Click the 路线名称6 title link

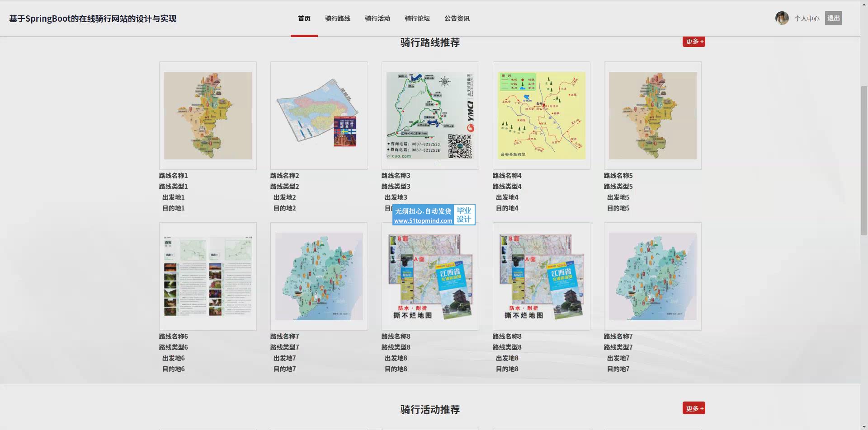[174, 337]
